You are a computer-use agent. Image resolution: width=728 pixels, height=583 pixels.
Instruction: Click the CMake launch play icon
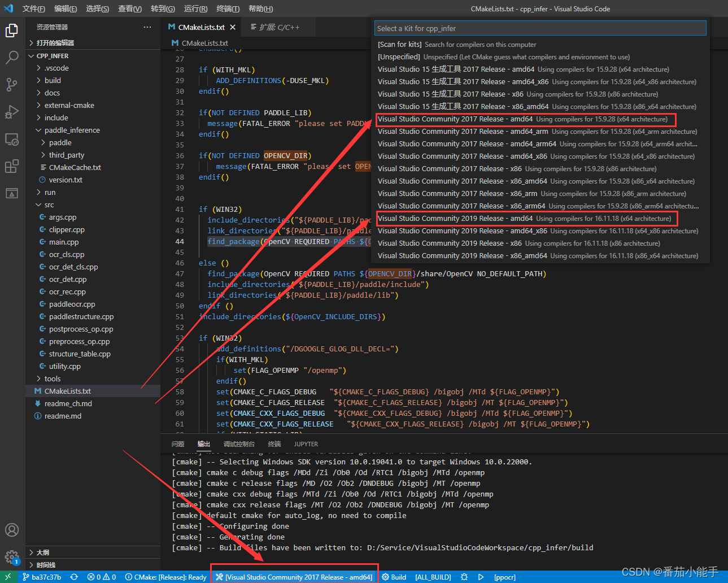coord(481,577)
